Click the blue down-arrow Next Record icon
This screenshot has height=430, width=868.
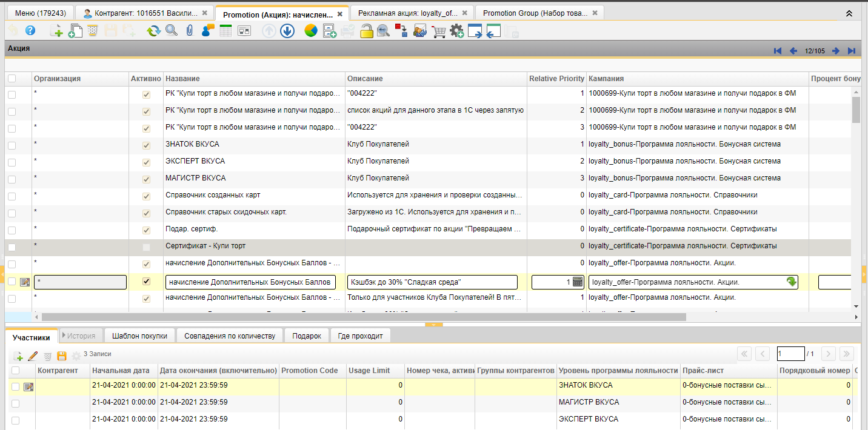[x=287, y=31]
